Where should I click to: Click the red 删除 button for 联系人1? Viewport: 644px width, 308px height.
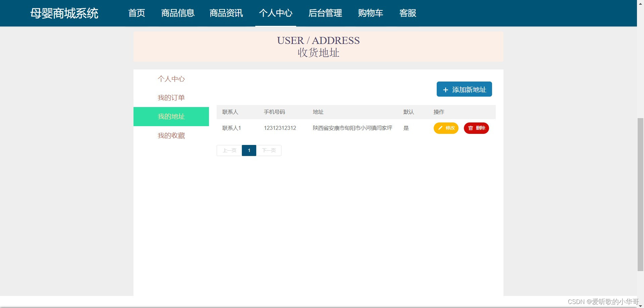coord(476,128)
